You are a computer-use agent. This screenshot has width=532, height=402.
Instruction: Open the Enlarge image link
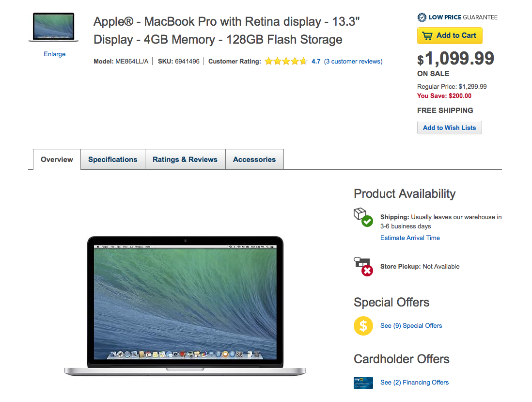[55, 54]
